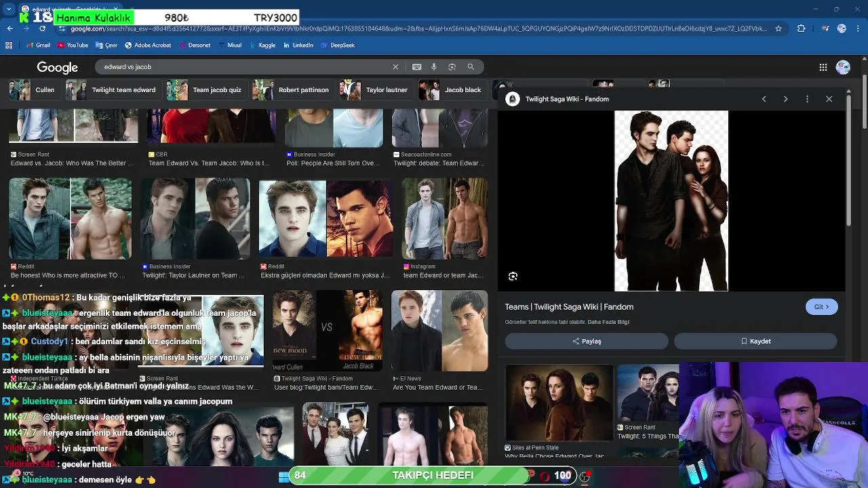Open the Sites at Penn State related image

[559, 402]
